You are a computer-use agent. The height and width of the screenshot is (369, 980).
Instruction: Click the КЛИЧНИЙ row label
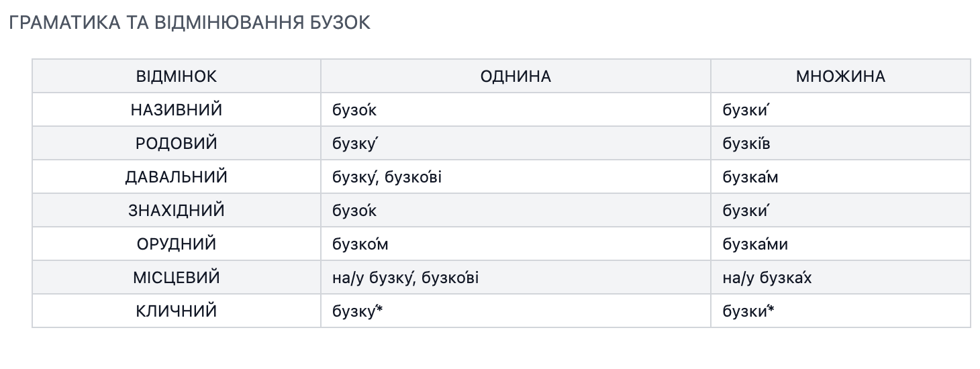(x=176, y=311)
